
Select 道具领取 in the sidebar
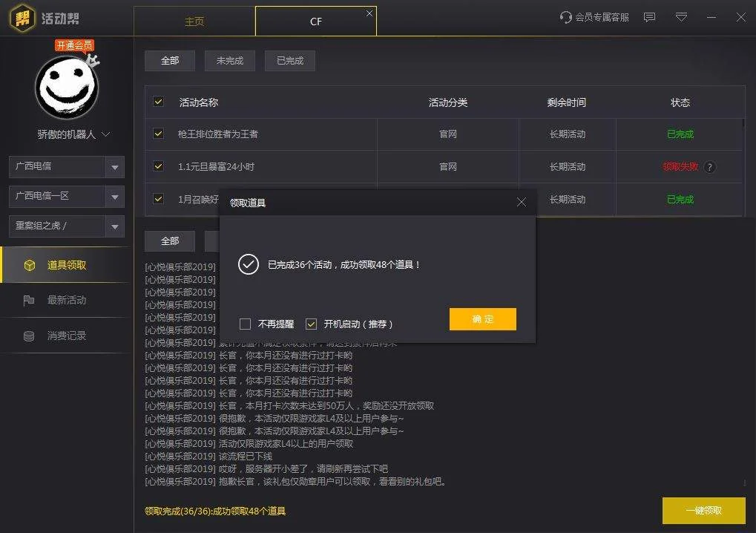67,265
